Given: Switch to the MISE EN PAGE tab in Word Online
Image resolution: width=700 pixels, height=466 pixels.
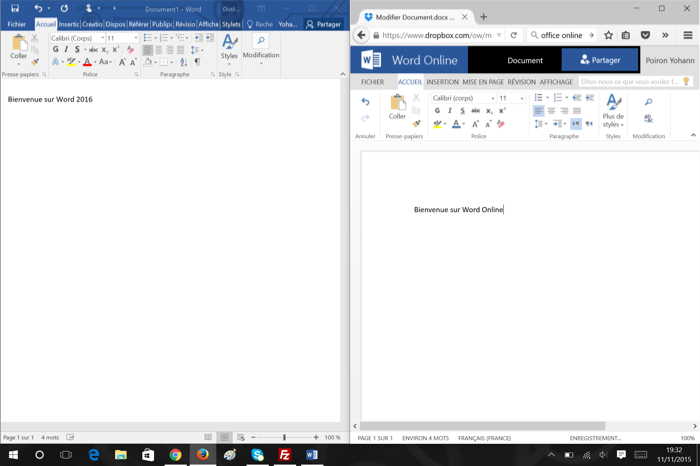Looking at the screenshot, I should [482, 82].
